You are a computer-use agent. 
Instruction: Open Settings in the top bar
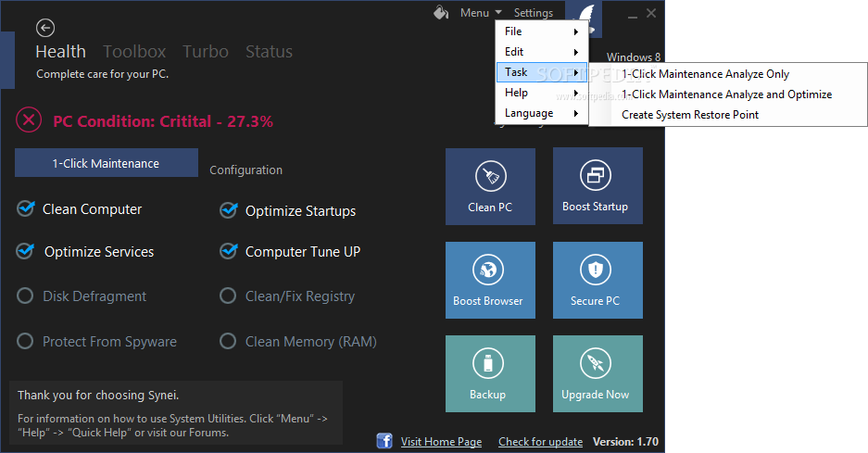coord(533,12)
